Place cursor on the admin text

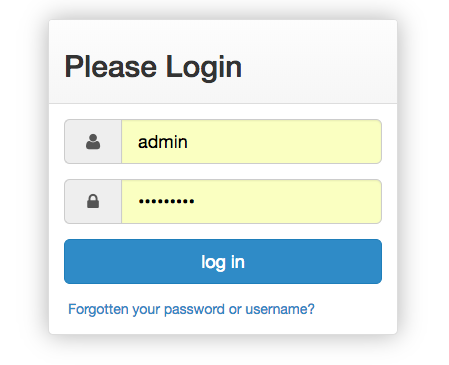(163, 142)
